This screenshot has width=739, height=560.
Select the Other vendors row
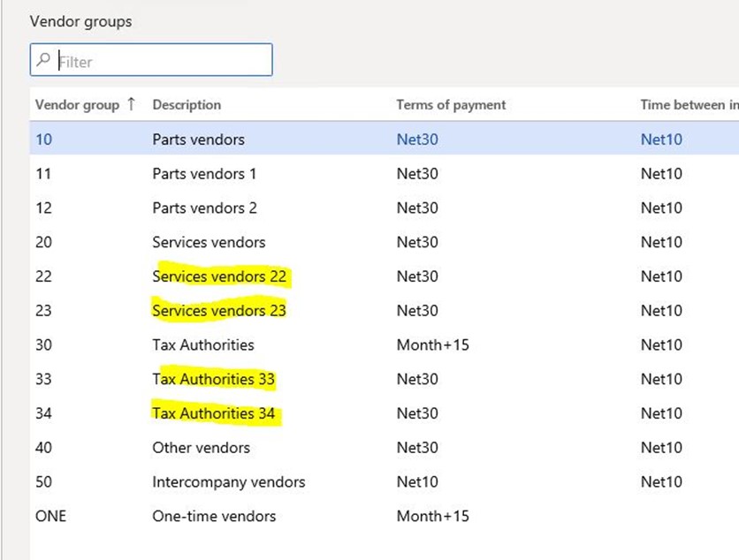[201, 448]
